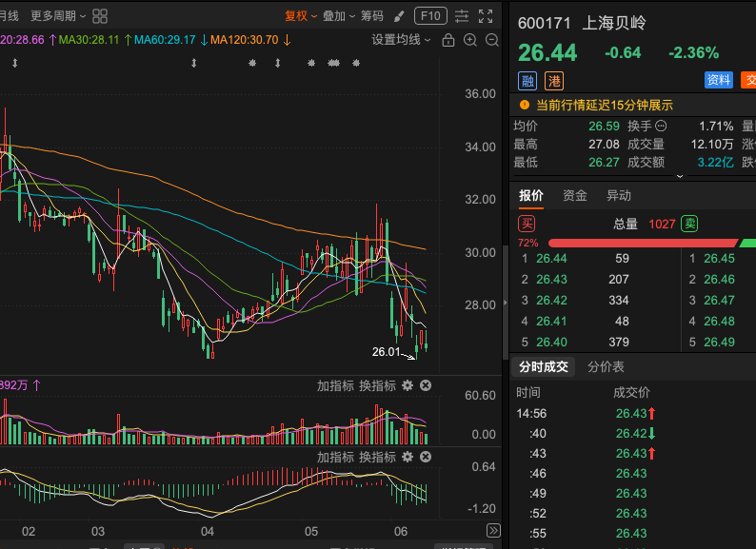Click 换指标 on the volume panel
Screen dimensions: 756x549
tap(377, 385)
